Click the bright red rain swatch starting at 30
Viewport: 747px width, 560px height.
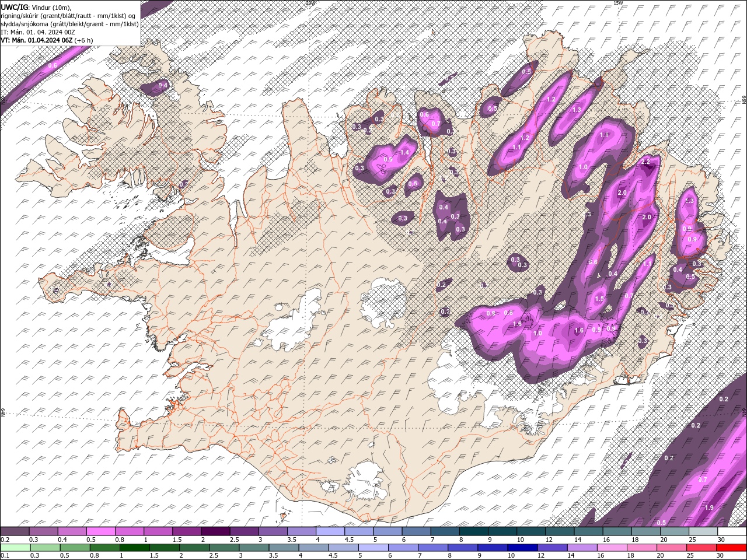point(731,548)
